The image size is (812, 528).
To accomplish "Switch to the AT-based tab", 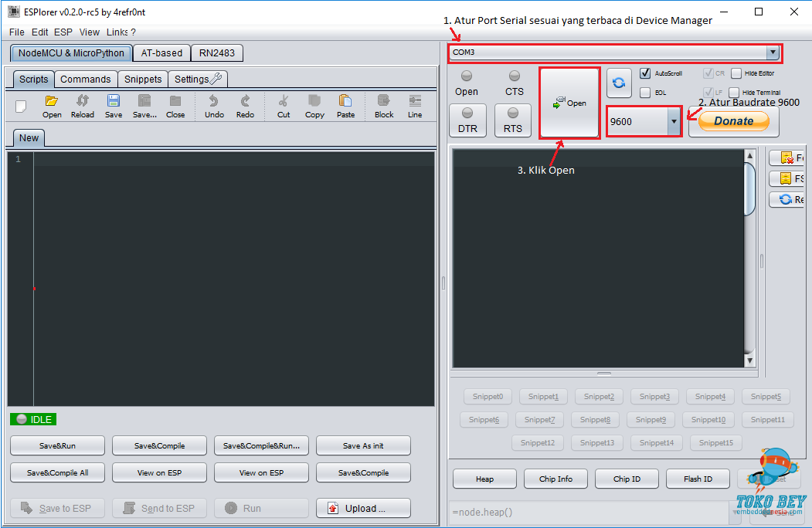I will pyautogui.click(x=161, y=52).
